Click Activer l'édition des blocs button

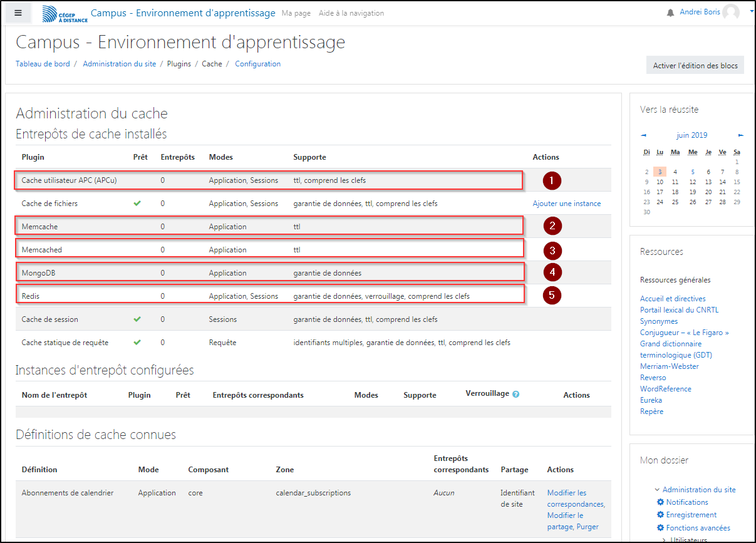click(695, 65)
